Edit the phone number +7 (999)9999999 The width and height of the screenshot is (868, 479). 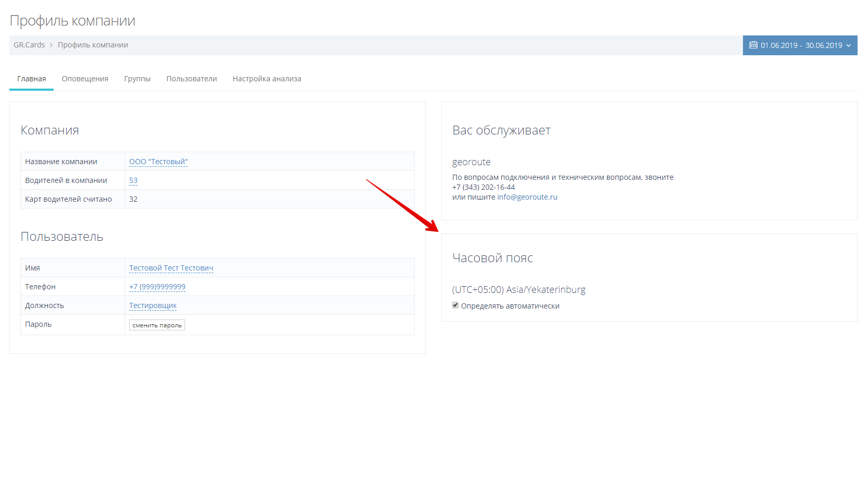pyautogui.click(x=157, y=287)
